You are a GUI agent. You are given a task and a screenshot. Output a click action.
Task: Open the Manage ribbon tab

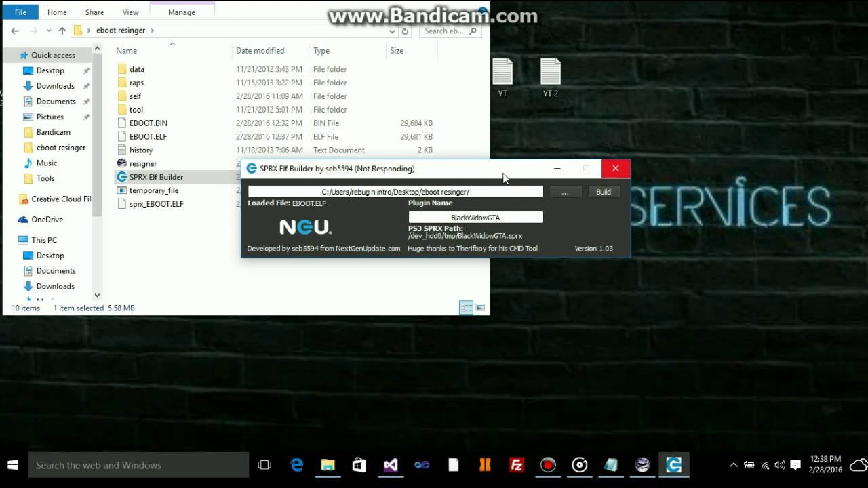click(181, 12)
